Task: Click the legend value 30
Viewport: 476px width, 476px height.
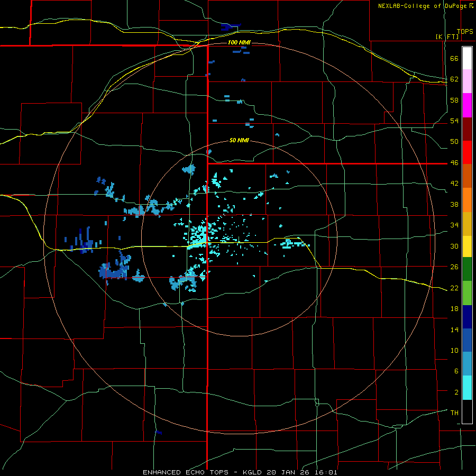Action: click(x=454, y=246)
